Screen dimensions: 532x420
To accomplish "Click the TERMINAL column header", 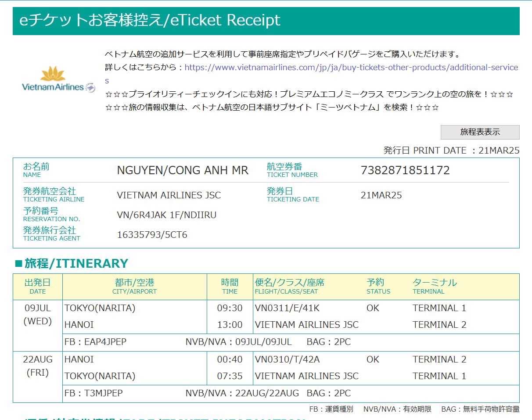I will click(x=434, y=287).
